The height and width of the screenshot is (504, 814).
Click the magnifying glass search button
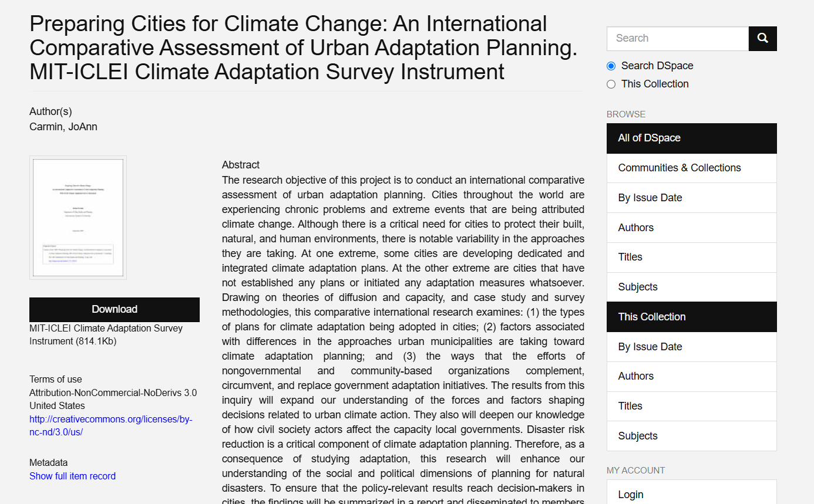pos(762,39)
